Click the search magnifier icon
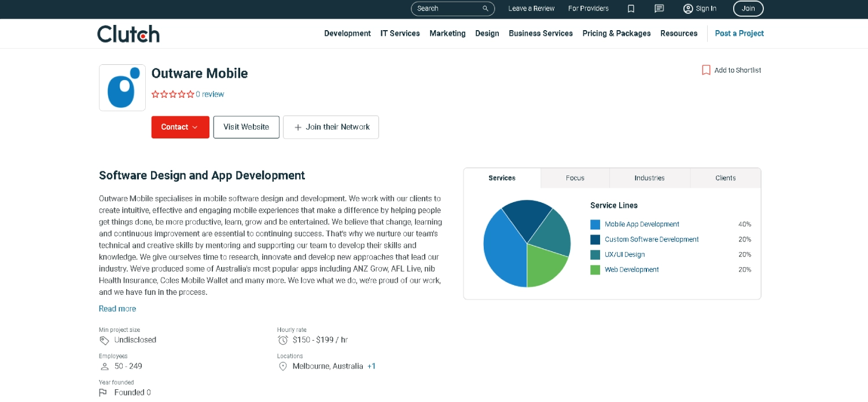Viewport: 868px width, 402px height. pyautogui.click(x=486, y=9)
